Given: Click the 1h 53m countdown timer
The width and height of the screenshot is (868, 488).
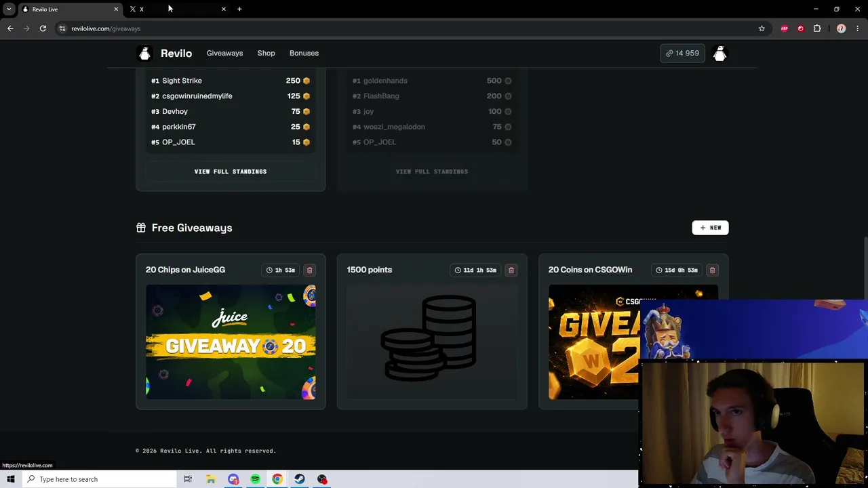Looking at the screenshot, I should tap(281, 270).
